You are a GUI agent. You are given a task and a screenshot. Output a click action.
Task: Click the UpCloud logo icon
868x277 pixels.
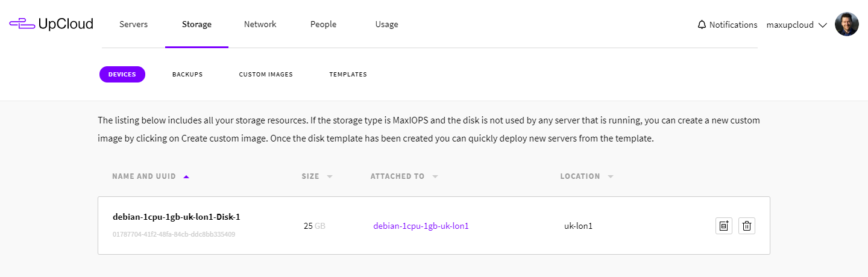pyautogui.click(x=22, y=24)
